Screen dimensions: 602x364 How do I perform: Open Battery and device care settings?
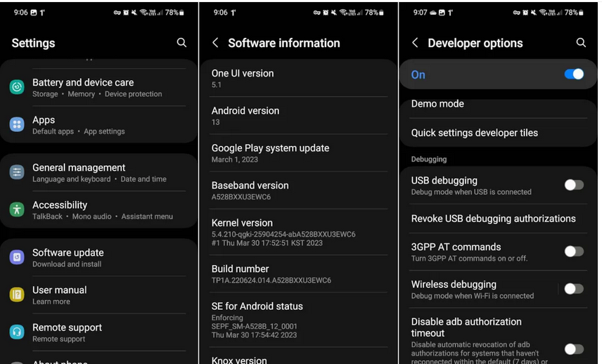click(98, 87)
